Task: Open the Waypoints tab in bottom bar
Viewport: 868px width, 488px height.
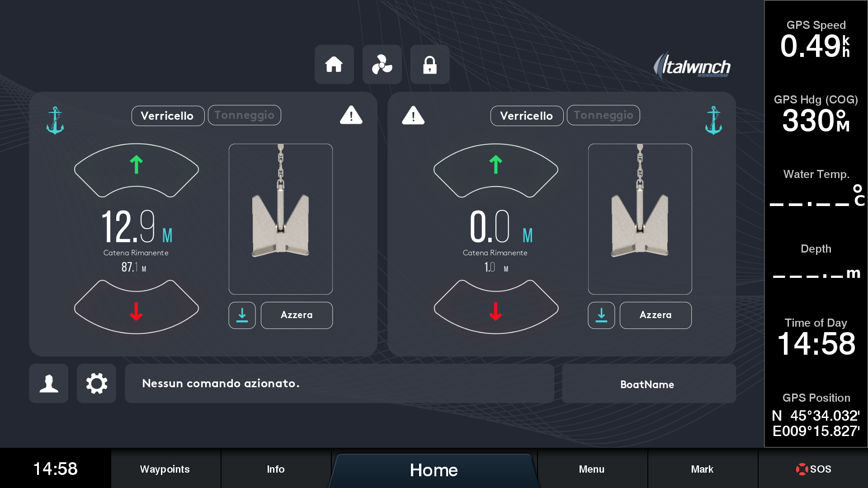Action: click(165, 469)
